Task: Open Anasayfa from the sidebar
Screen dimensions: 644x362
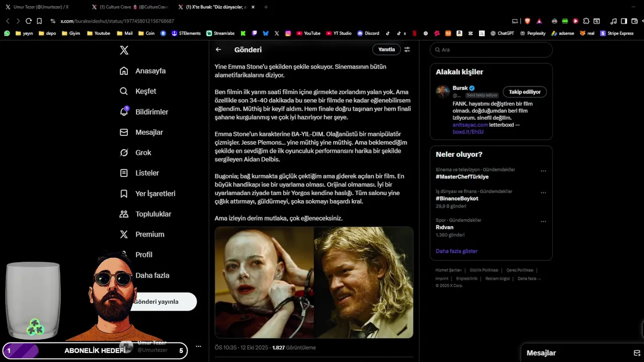Action: (142, 71)
